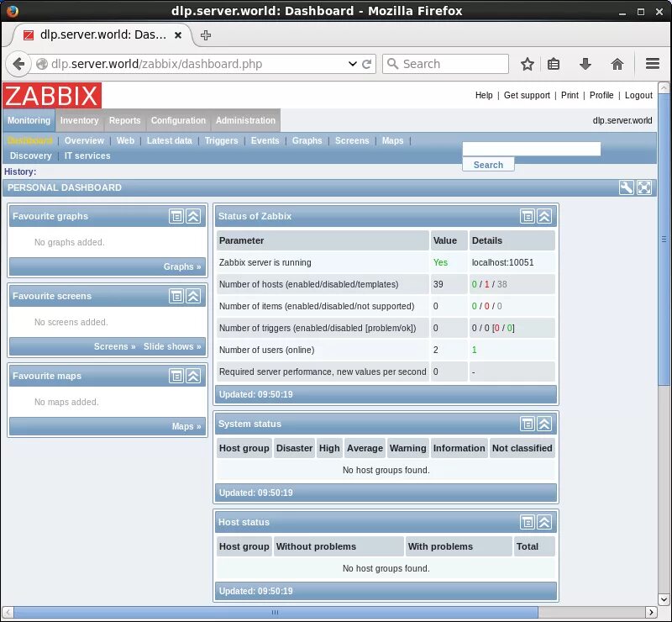672x622 pixels.
Task: Open the Maps submenu item
Action: (392, 140)
